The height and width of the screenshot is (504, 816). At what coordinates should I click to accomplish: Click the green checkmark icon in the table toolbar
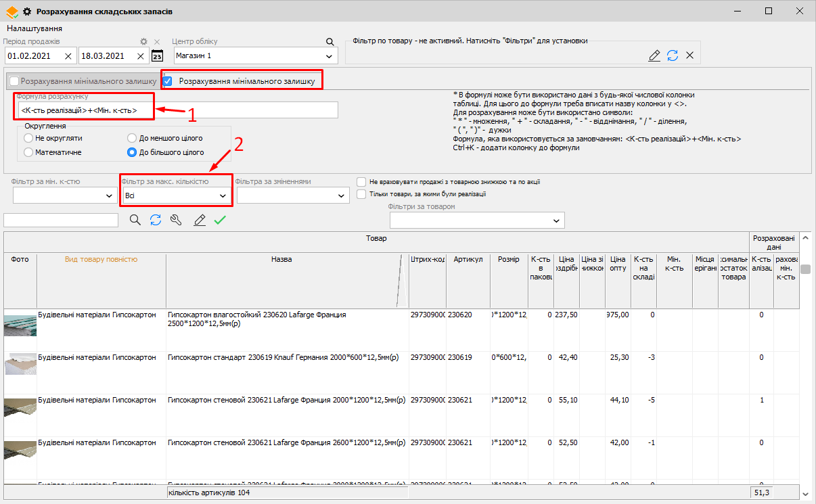(x=220, y=220)
